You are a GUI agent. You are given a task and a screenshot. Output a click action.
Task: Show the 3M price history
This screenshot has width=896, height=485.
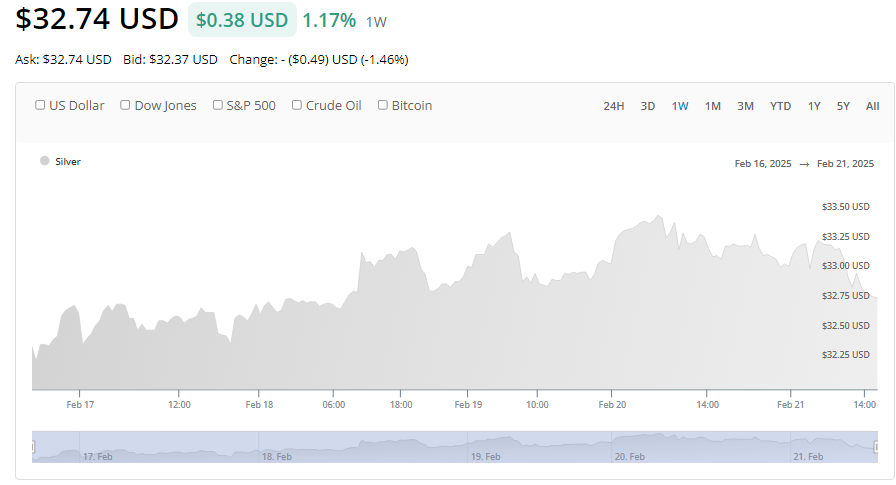tap(746, 106)
